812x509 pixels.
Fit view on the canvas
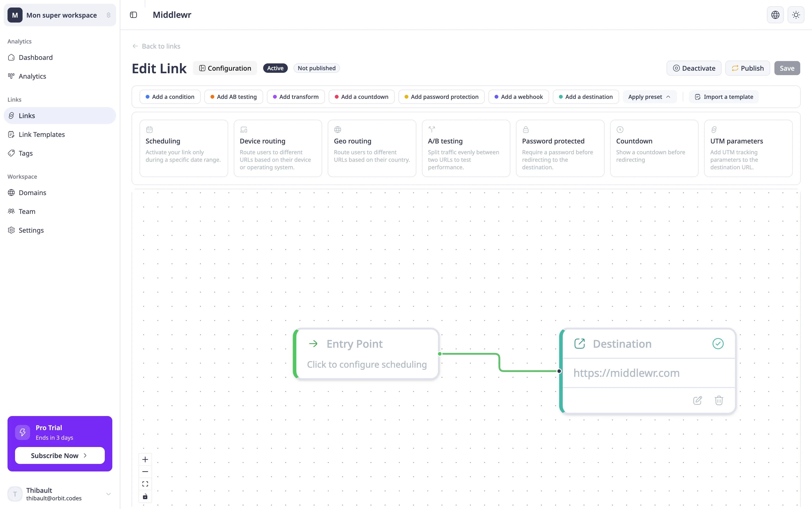pos(145,484)
